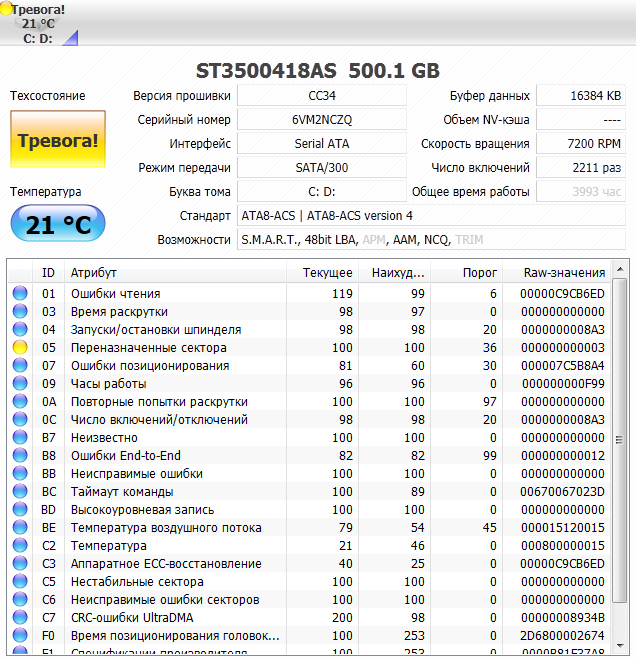Click blue status icon of attribute BD
636x660 pixels.
pyautogui.click(x=20, y=509)
